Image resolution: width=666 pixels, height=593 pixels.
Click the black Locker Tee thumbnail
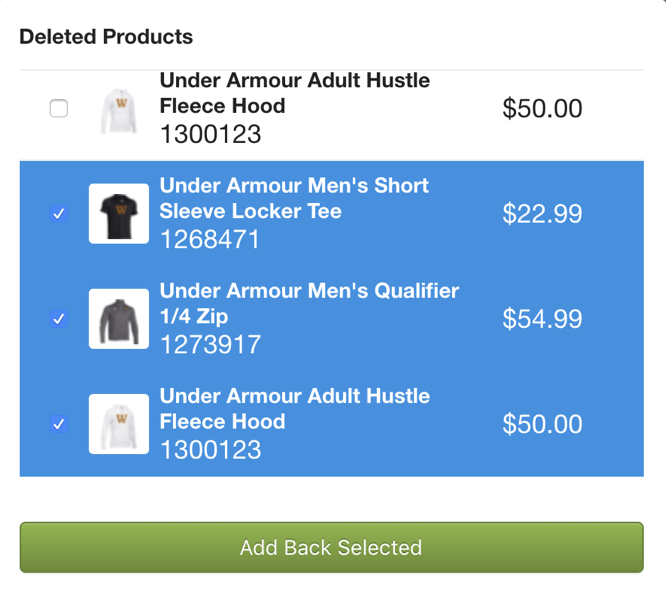119,214
